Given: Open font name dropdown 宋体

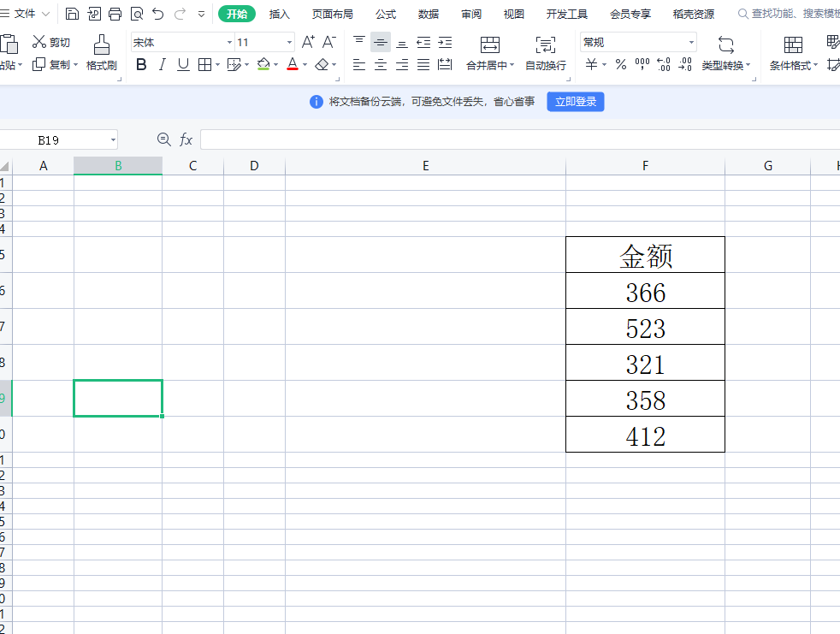Looking at the screenshot, I should click(229, 42).
